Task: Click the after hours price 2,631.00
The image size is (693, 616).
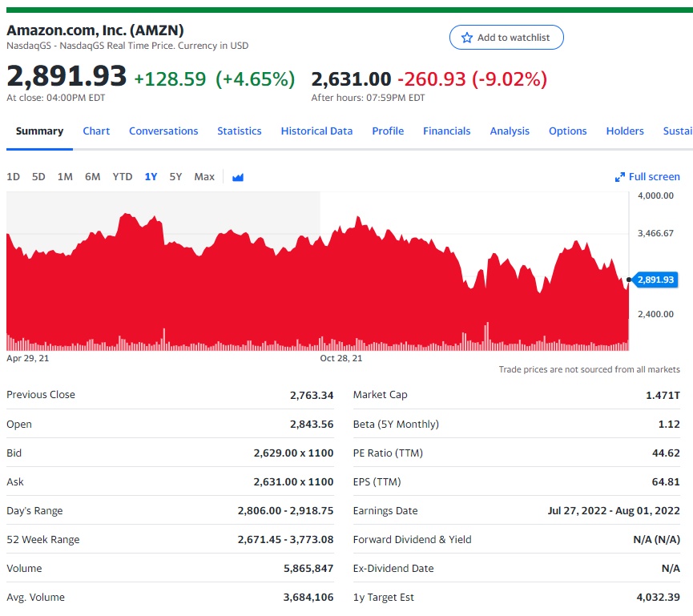Action: pos(352,79)
